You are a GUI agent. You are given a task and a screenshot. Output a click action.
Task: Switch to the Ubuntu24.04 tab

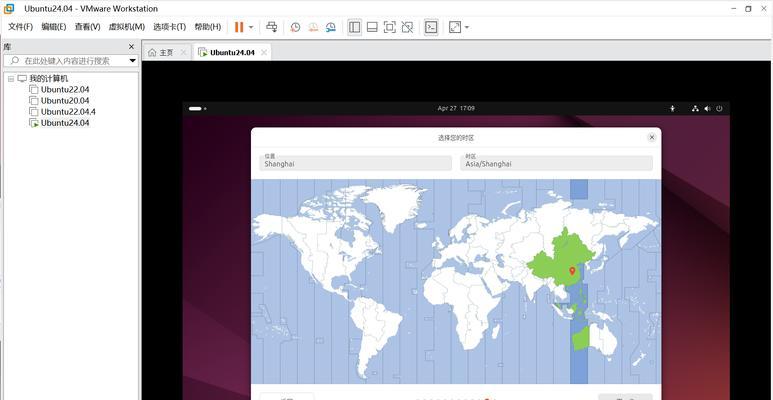pos(232,52)
